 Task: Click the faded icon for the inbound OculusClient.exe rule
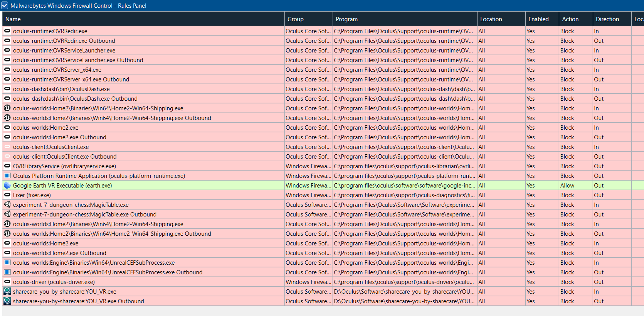click(7, 147)
